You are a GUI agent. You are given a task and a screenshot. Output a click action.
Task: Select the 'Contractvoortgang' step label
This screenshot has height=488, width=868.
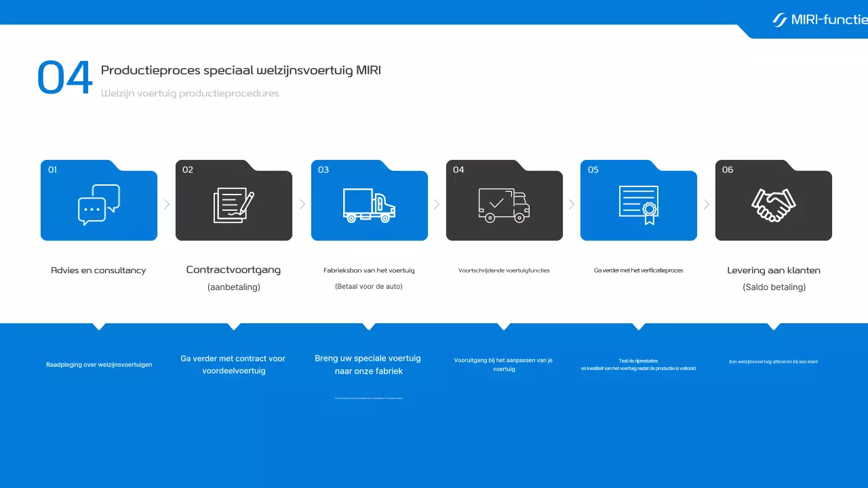[x=233, y=270]
